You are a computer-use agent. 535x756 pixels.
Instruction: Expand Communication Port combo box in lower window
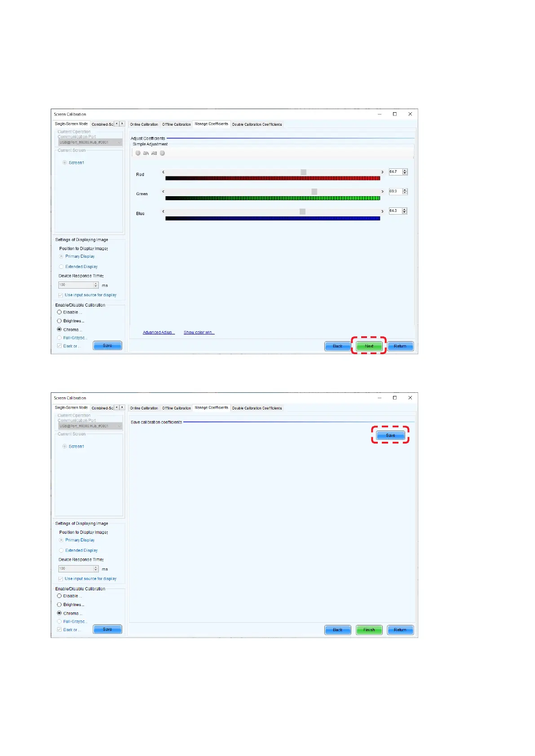pos(119,426)
